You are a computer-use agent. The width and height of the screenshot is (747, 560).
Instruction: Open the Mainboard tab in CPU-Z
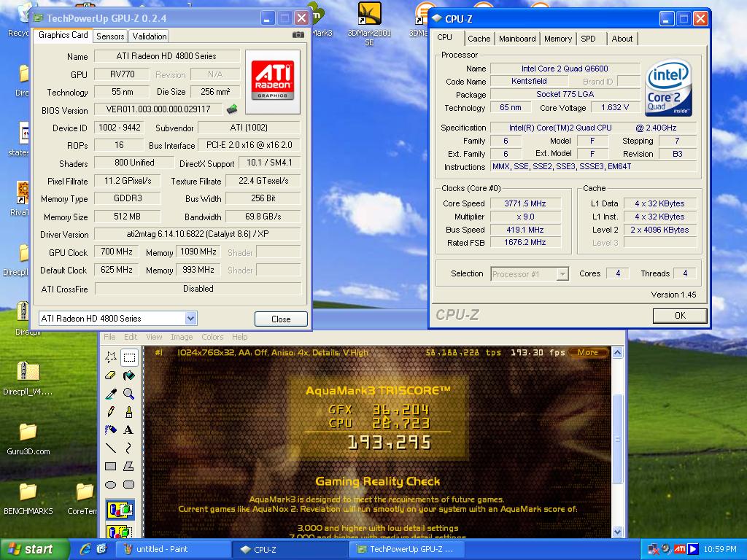517,39
